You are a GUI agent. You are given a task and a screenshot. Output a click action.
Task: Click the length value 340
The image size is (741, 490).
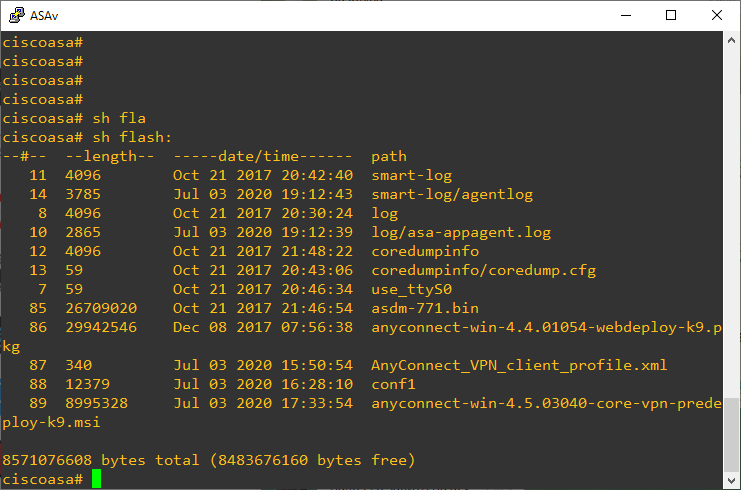[78, 365]
